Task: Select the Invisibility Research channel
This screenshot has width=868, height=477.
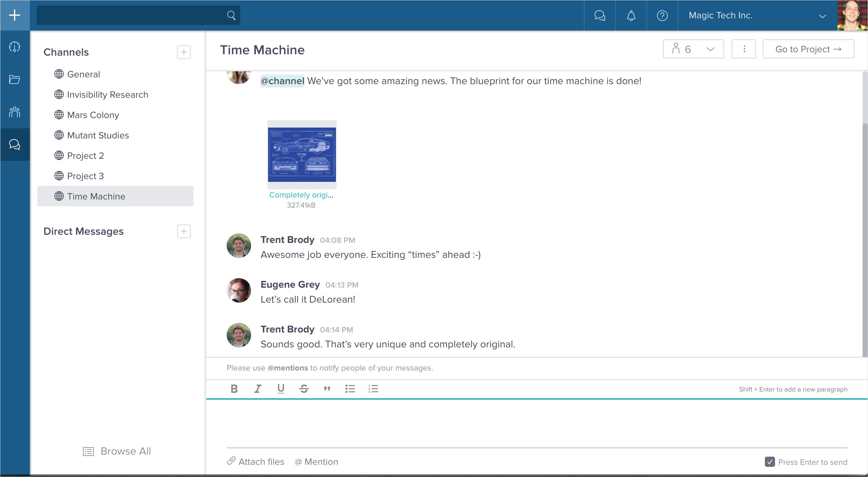Action: (107, 95)
